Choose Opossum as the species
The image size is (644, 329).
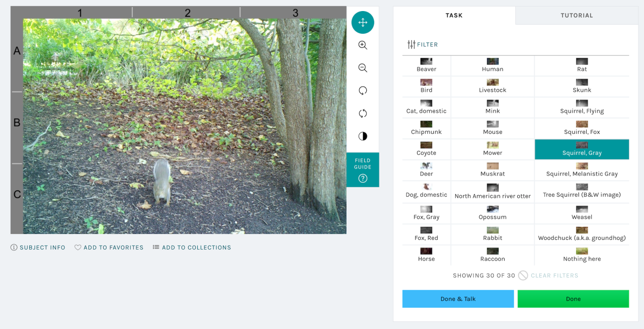pyautogui.click(x=493, y=213)
